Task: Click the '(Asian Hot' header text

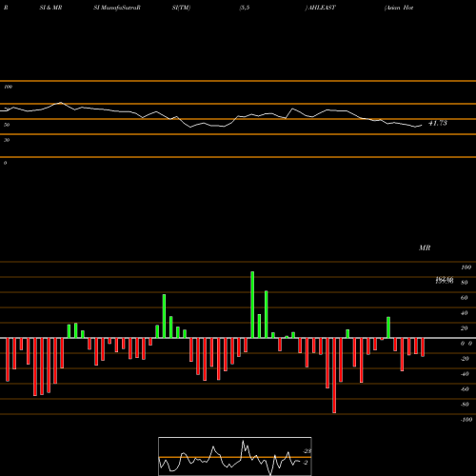Action: pos(399,8)
